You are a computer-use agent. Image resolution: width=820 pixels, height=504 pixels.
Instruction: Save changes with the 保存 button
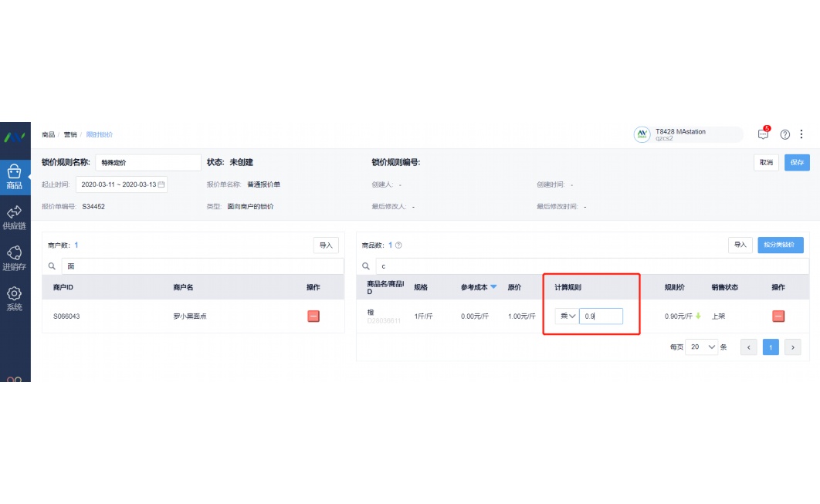coord(797,162)
